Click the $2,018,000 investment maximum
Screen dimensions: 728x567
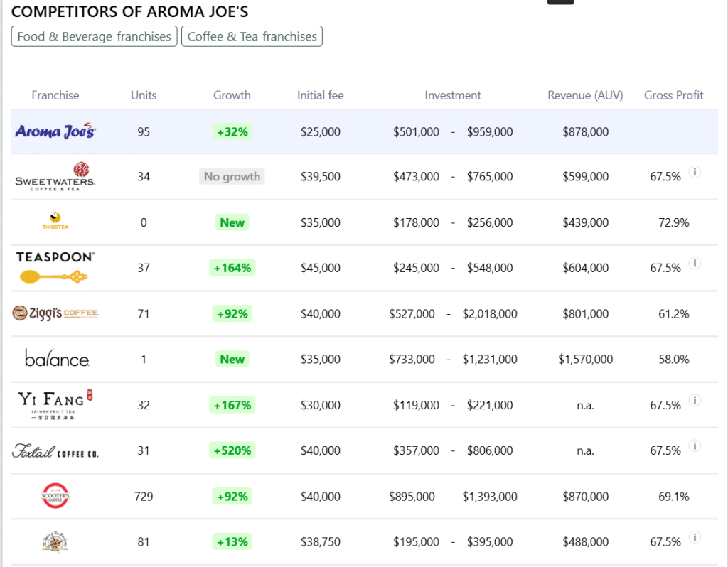(x=490, y=313)
